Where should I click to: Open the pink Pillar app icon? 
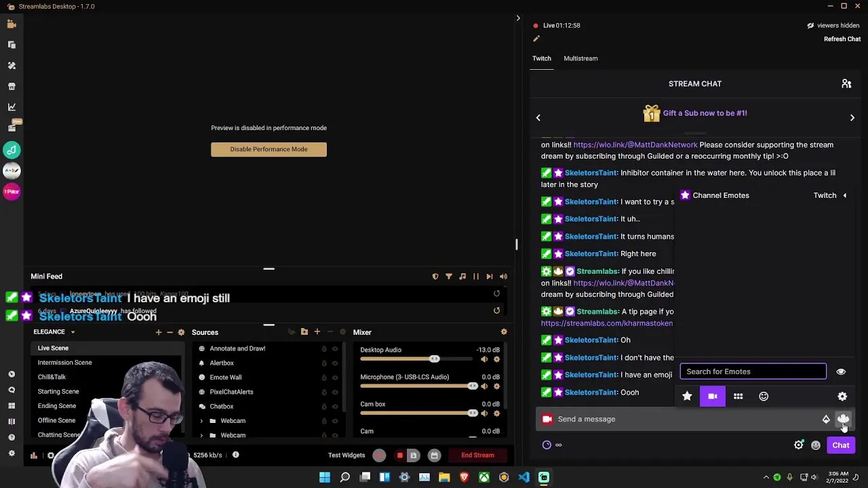pos(12,192)
